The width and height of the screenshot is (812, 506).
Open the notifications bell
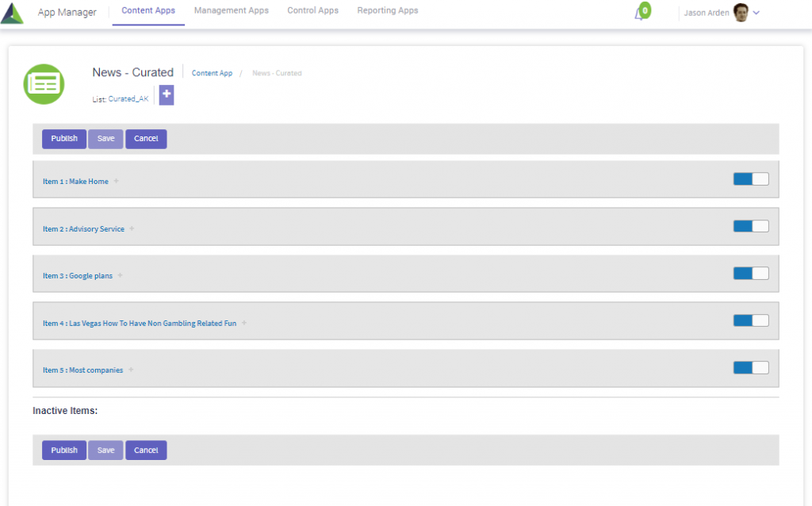[x=639, y=13]
